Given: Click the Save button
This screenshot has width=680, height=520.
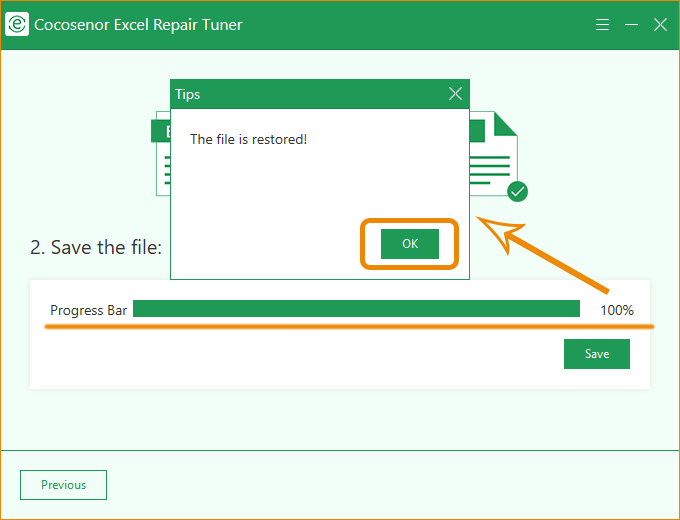Looking at the screenshot, I should 597,354.
